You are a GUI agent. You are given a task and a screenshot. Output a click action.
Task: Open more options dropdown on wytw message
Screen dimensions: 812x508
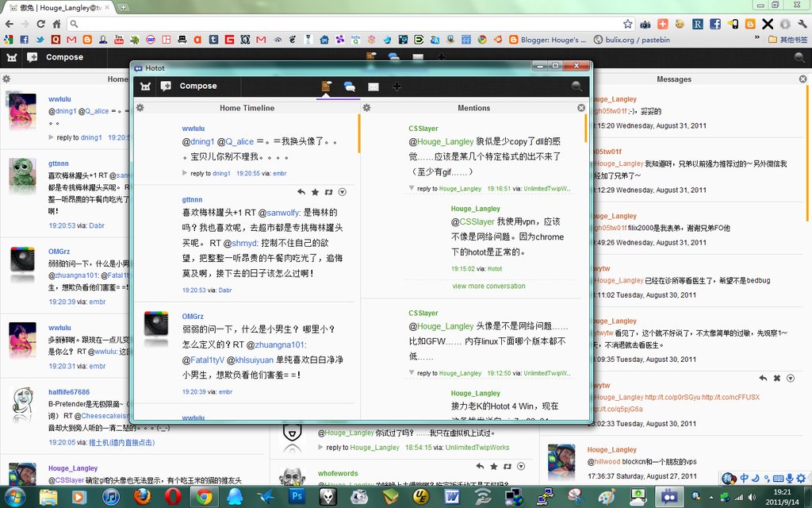click(791, 379)
